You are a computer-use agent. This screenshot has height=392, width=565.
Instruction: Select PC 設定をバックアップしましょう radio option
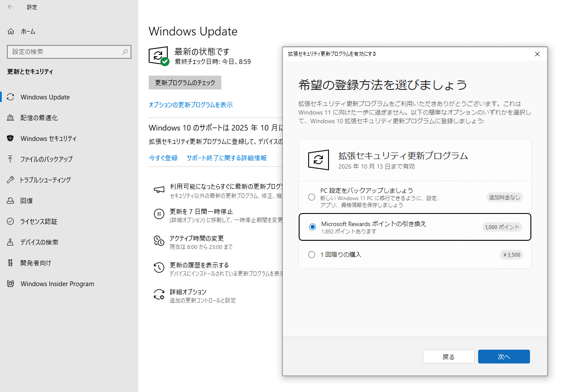(312, 197)
